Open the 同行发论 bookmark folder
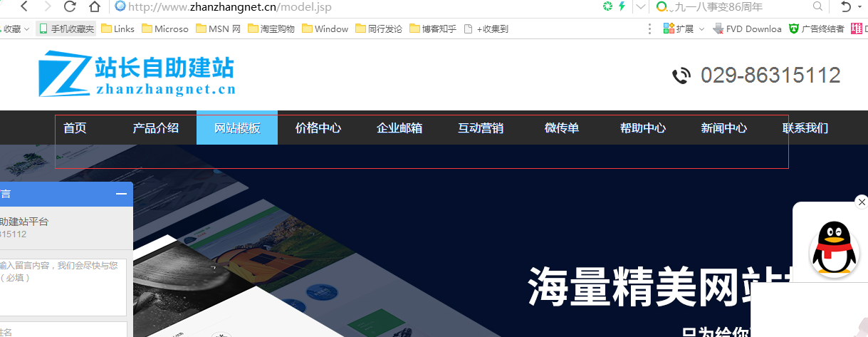The height and width of the screenshot is (337, 868). [378, 29]
